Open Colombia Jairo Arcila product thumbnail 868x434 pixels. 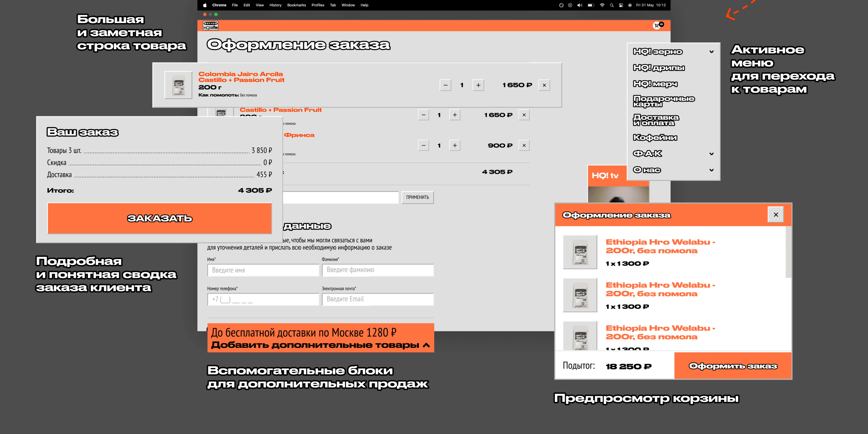178,85
